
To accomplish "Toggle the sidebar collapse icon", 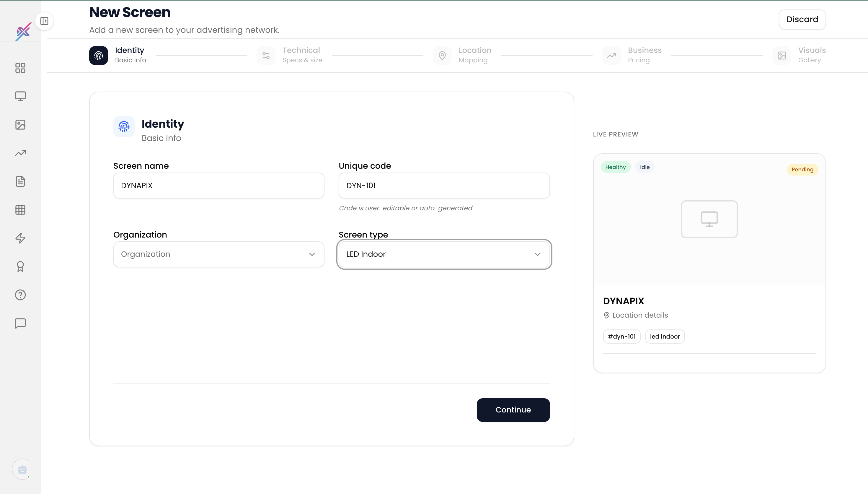I will [x=44, y=21].
